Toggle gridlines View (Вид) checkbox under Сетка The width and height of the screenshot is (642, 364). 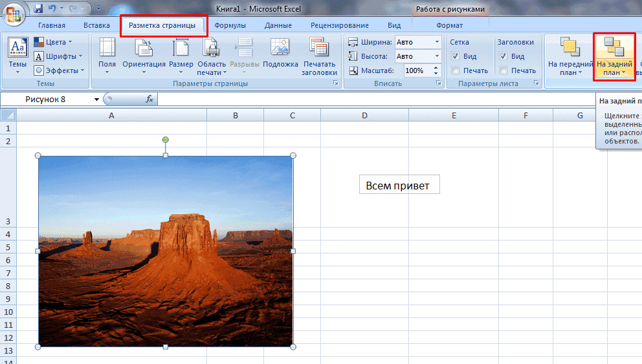(x=456, y=56)
